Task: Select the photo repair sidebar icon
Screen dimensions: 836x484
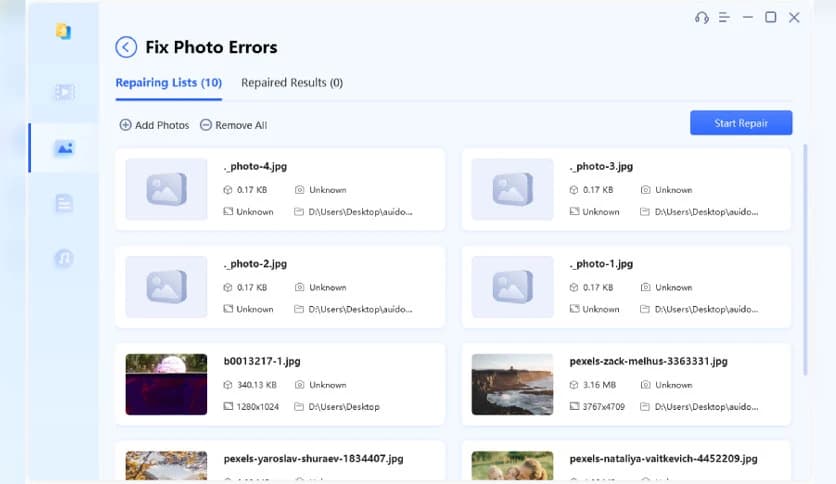Action: [x=65, y=148]
